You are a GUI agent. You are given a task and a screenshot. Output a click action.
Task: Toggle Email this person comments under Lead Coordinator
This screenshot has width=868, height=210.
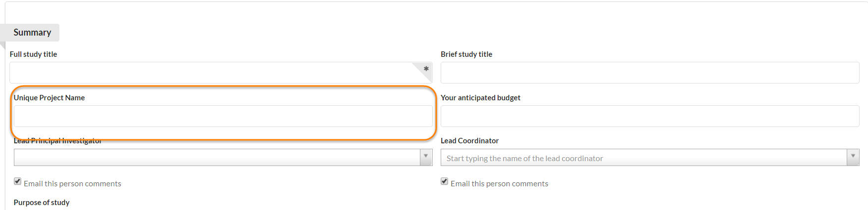coord(445,181)
